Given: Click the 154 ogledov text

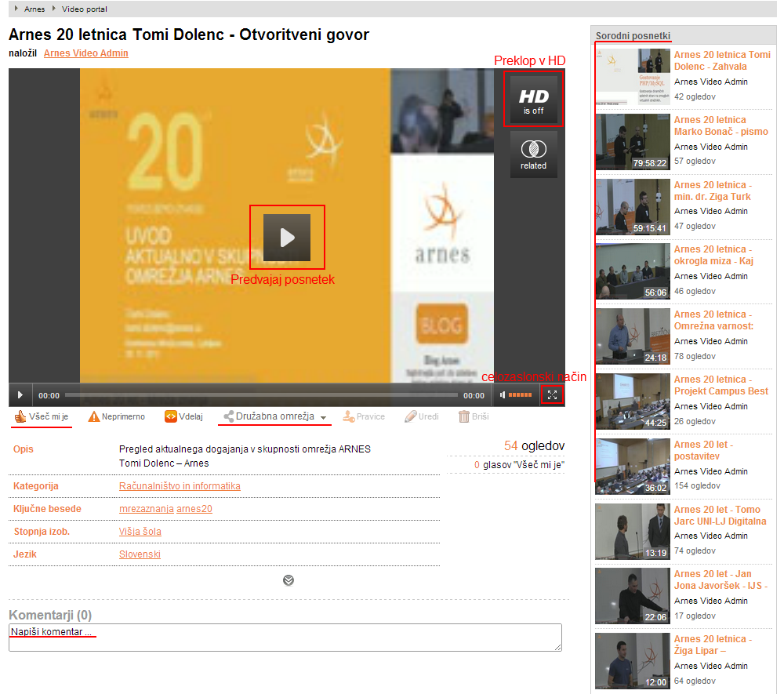Looking at the screenshot, I should coord(697,485).
